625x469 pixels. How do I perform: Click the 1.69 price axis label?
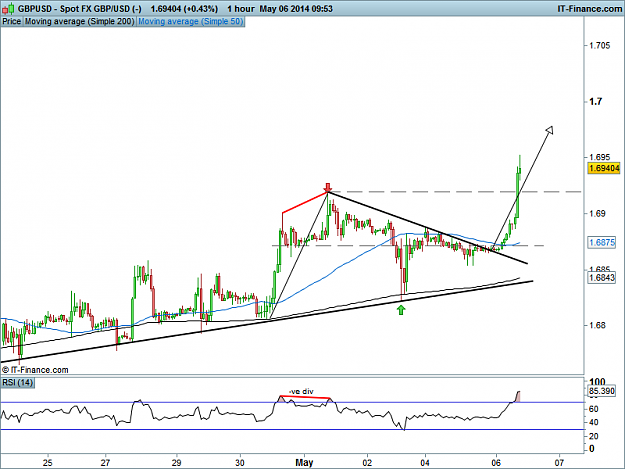[597, 214]
